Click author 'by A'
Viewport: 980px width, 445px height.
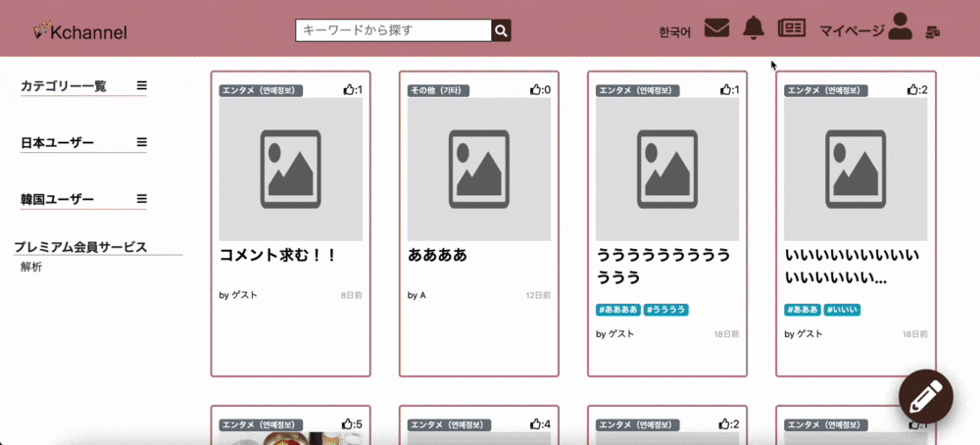tap(416, 295)
